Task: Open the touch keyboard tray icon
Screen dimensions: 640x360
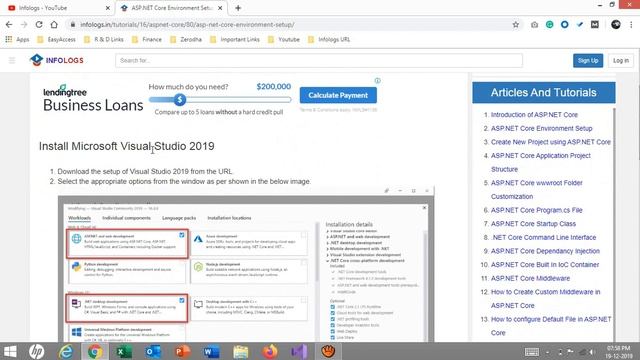Action: [x=532, y=352]
